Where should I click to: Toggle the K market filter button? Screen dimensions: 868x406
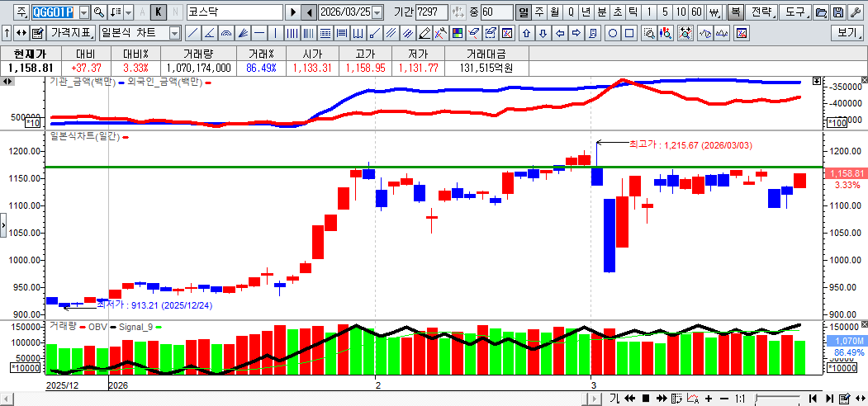(x=158, y=12)
